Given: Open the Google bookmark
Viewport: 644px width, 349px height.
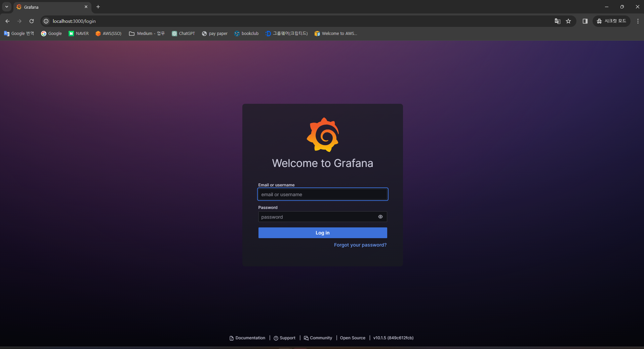Looking at the screenshot, I should 51,34.
